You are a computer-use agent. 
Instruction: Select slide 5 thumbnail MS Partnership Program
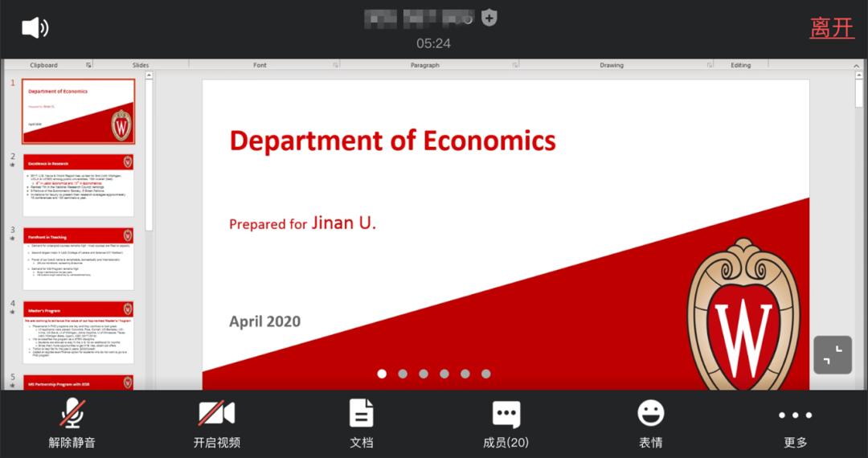coord(78,382)
